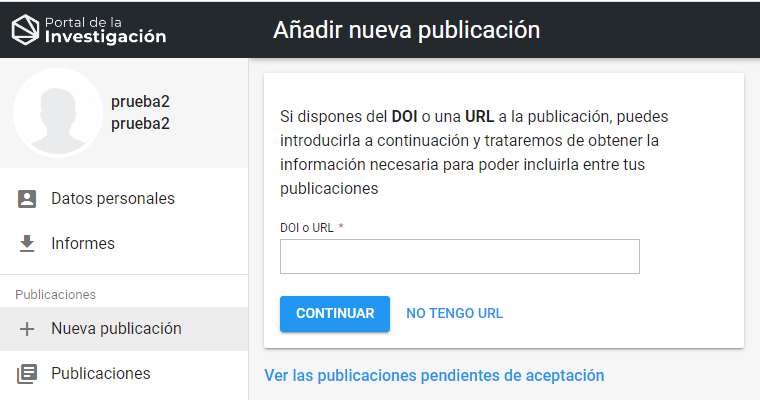This screenshot has height=400, width=760.
Task: Click the Añadir nueva publicación page title
Action: click(406, 30)
